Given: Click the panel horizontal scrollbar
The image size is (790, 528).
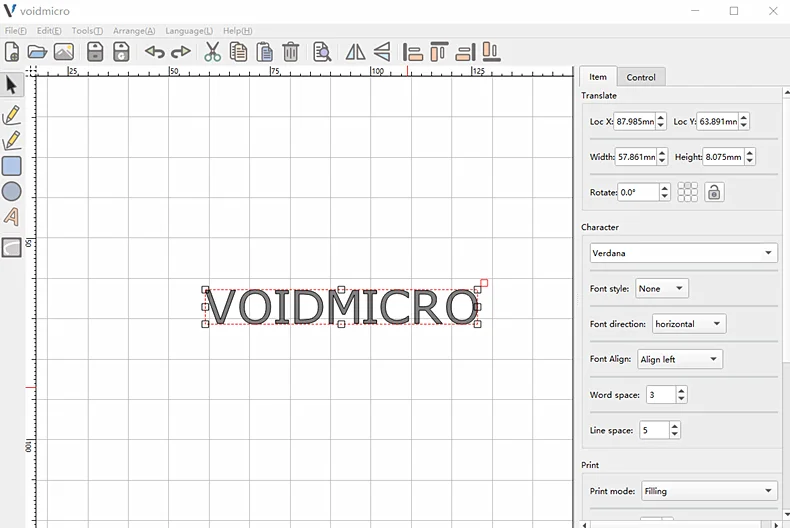Looking at the screenshot, I should (680, 524).
